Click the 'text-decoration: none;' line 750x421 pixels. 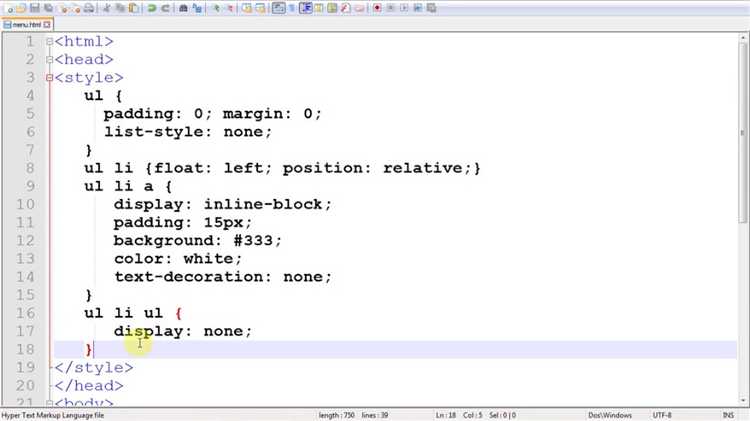pos(222,277)
